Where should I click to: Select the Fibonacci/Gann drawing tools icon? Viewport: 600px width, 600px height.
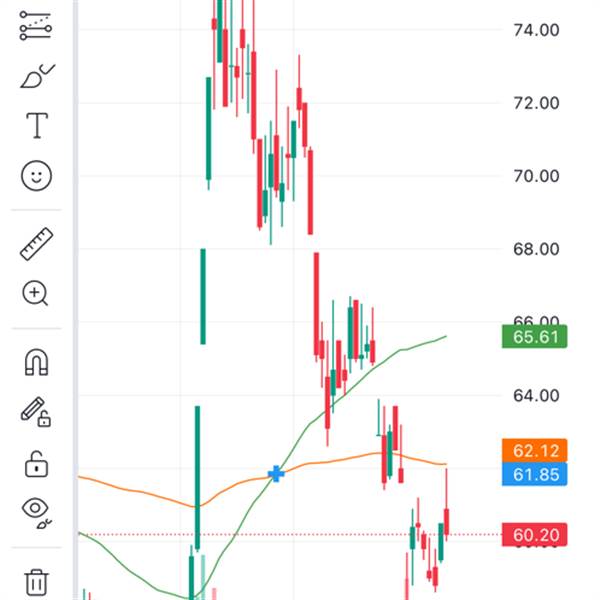(36, 26)
